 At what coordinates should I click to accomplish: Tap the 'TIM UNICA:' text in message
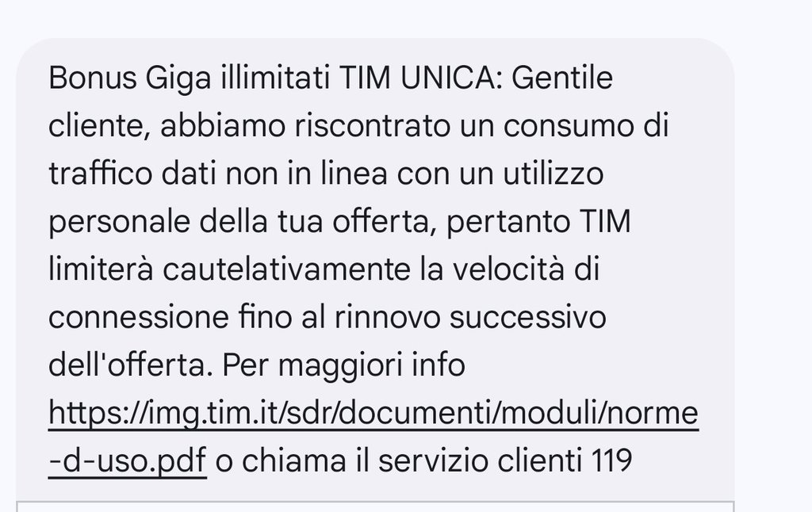421,78
